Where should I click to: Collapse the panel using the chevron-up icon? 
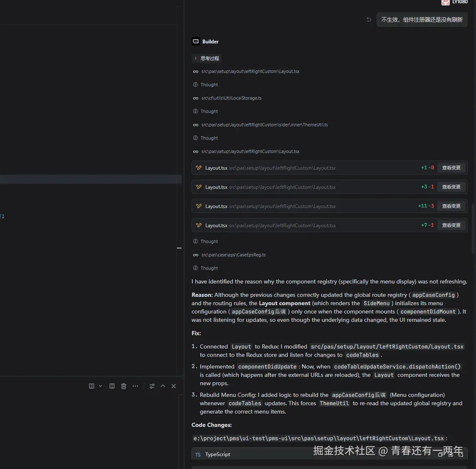click(162, 386)
